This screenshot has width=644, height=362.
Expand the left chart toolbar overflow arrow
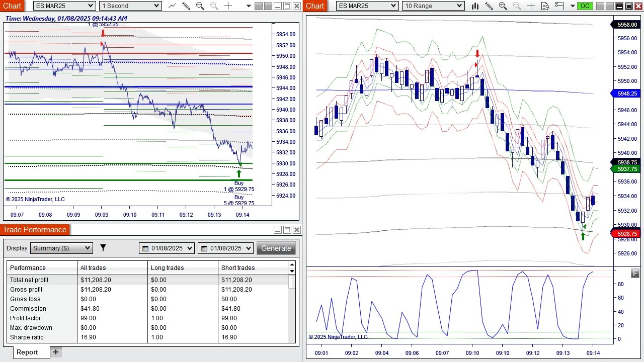click(249, 6)
